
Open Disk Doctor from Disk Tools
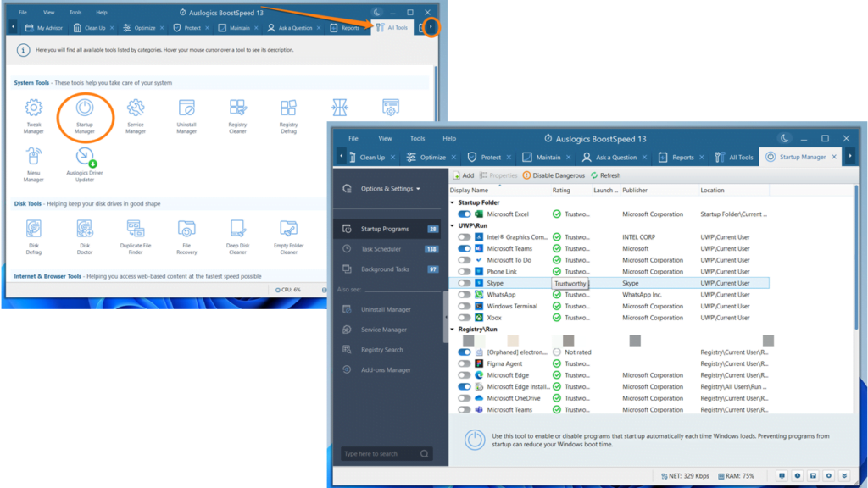(x=85, y=230)
